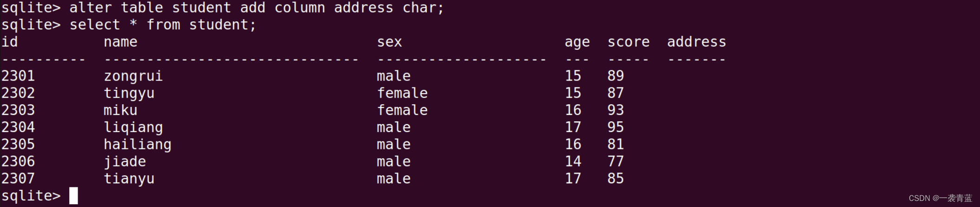Click the 'address' column header
The height and width of the screenshot is (207, 980).
pos(696,42)
